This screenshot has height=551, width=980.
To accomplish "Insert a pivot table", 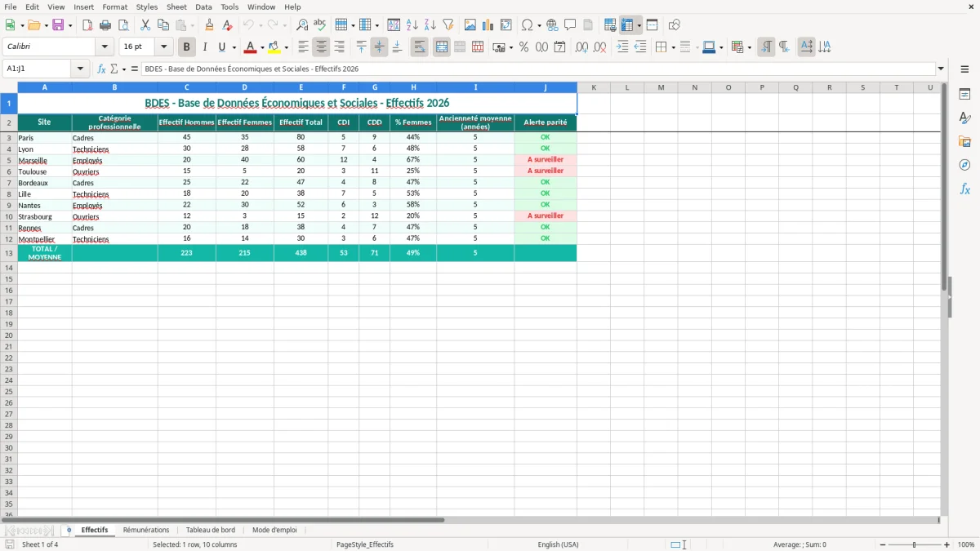I will (506, 25).
